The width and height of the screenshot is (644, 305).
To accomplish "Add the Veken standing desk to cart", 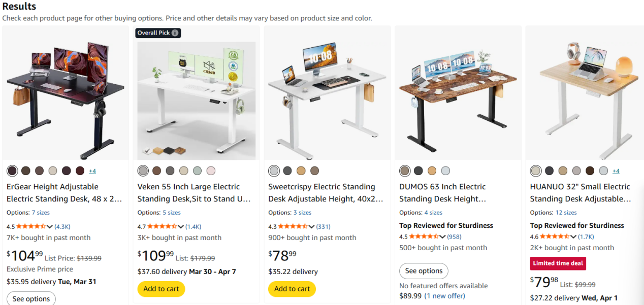I will 161,289.
